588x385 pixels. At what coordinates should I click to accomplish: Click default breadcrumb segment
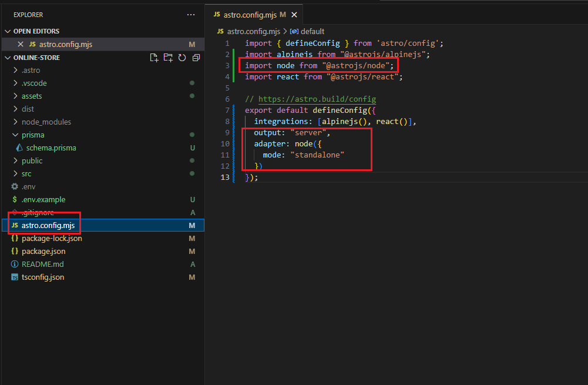click(x=313, y=32)
